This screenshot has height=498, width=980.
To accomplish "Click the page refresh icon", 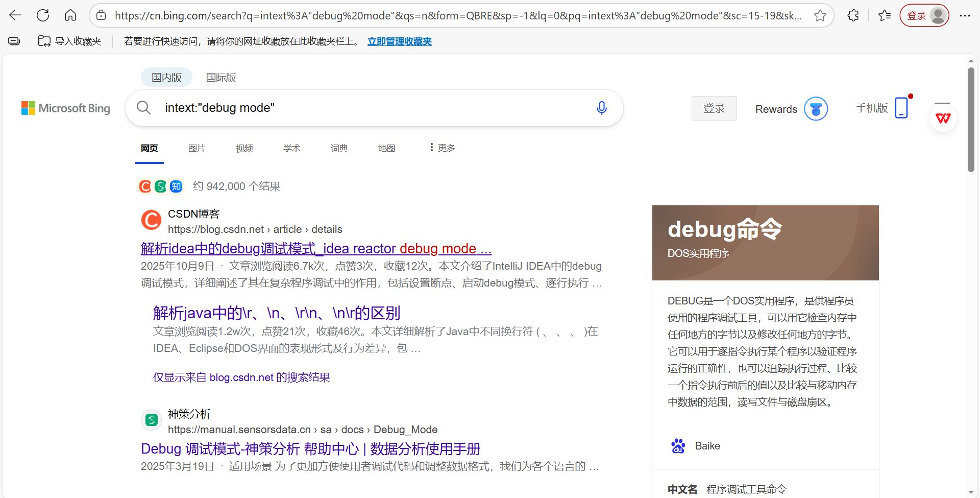I will [43, 15].
